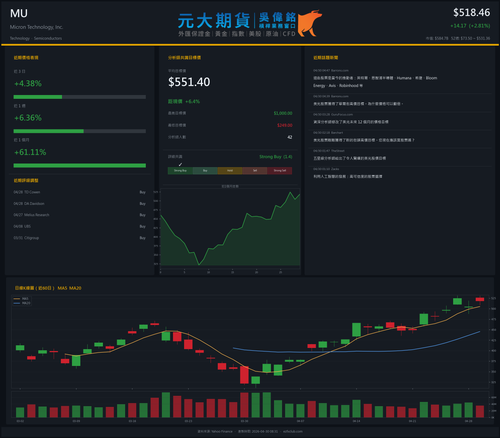Screen dimensions: 500x438
Task: Click the checkmark above Strong Buy segment
Action: [180, 164]
